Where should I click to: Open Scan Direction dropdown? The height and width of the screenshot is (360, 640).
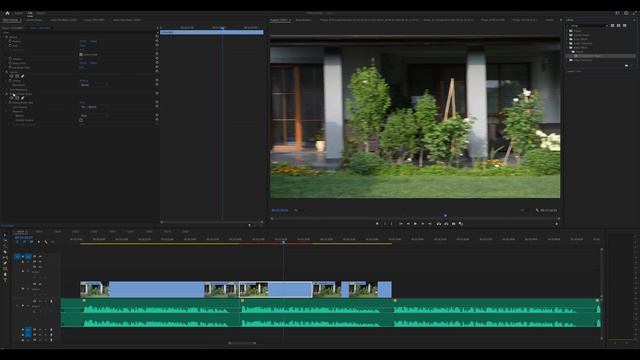click(x=94, y=107)
